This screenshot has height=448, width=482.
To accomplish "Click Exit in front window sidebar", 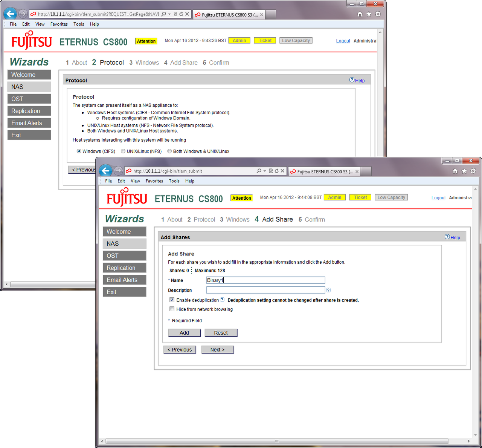I will click(x=124, y=292).
